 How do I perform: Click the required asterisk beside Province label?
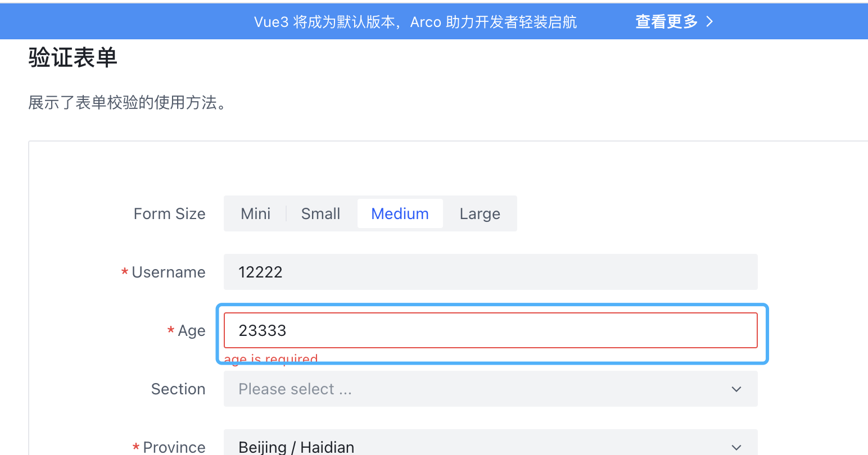[x=135, y=447]
